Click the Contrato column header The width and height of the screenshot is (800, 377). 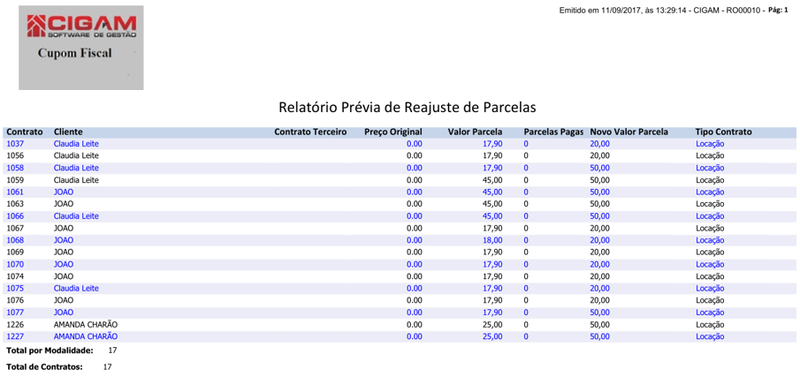point(24,132)
